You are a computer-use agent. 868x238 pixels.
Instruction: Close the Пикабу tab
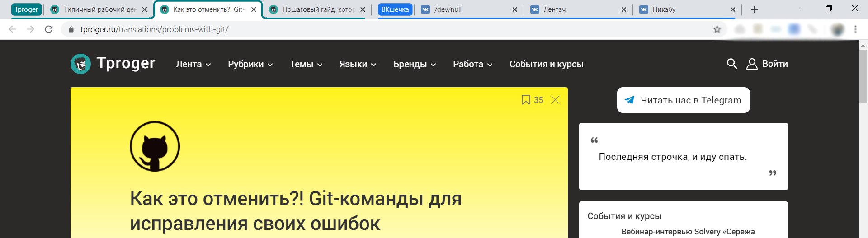[x=733, y=9]
